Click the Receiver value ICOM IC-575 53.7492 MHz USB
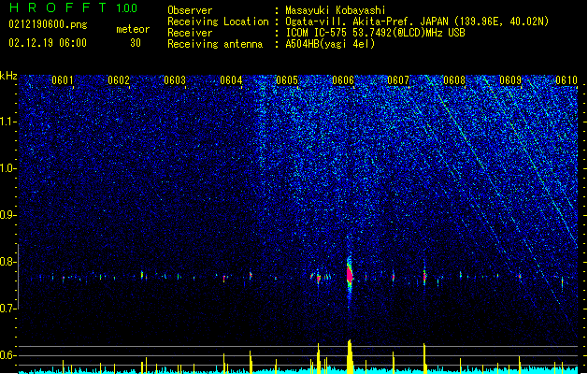Screen dimensions: 588x374 [376, 33]
